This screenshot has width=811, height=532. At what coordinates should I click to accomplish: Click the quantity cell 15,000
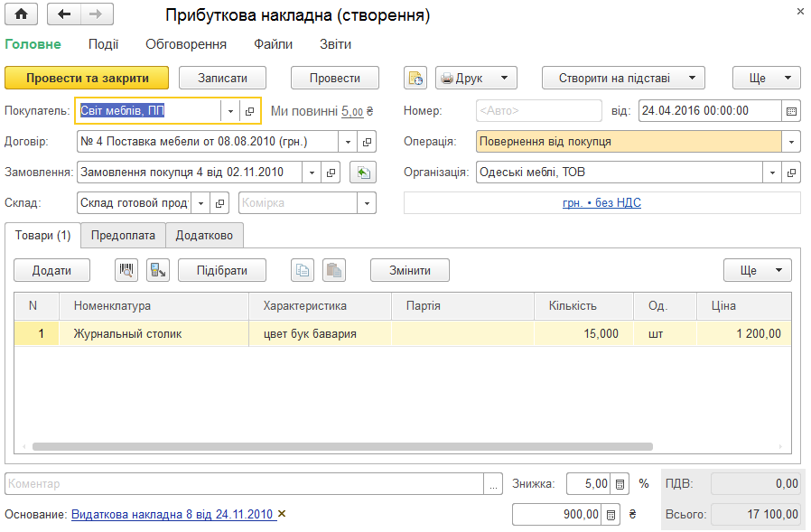[x=584, y=334]
